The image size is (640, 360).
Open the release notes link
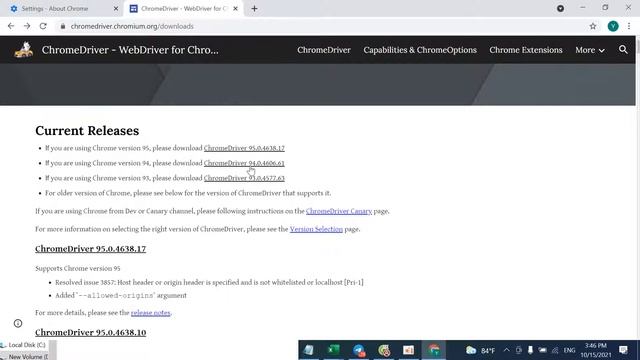(x=151, y=313)
